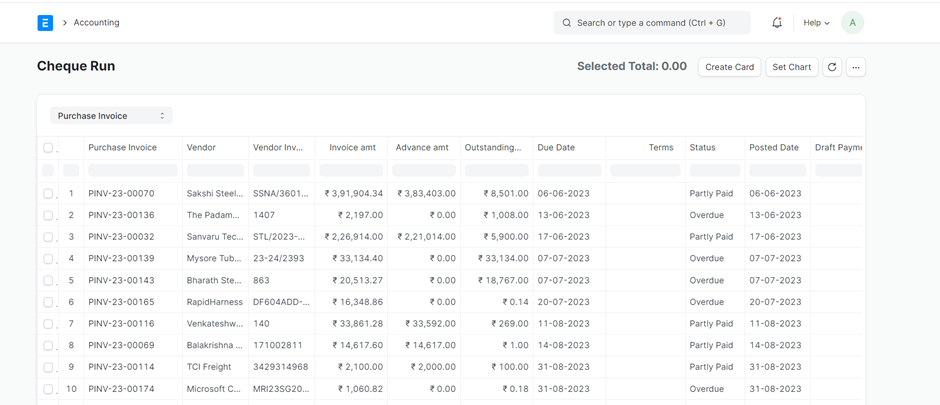Go to Accounting breadcrumb

coord(96,23)
